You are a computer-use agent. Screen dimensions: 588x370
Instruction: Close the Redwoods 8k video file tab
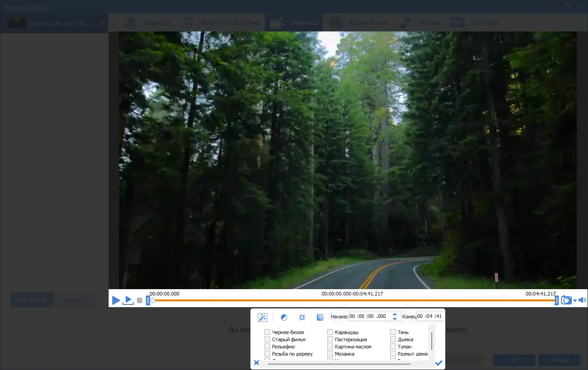point(103,23)
